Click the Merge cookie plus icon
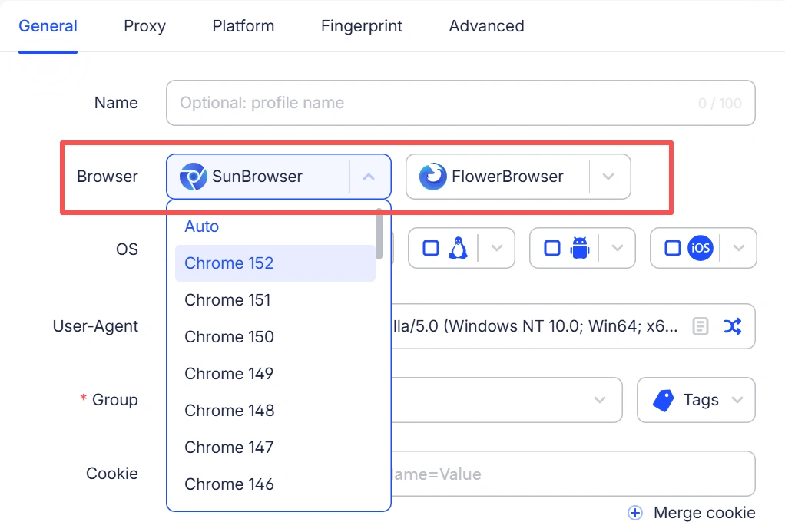Screen dimensions: 785x532 635,513
